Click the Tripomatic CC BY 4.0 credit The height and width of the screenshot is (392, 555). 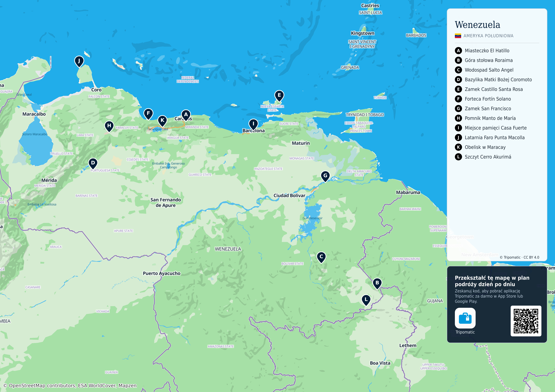519,257
